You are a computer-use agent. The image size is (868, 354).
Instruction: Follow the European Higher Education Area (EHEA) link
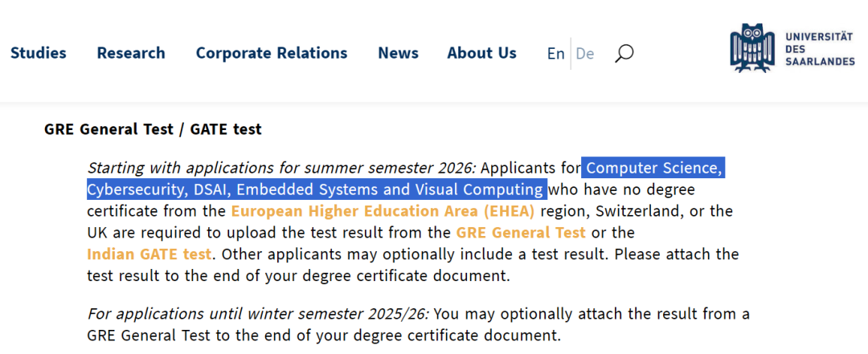(383, 211)
